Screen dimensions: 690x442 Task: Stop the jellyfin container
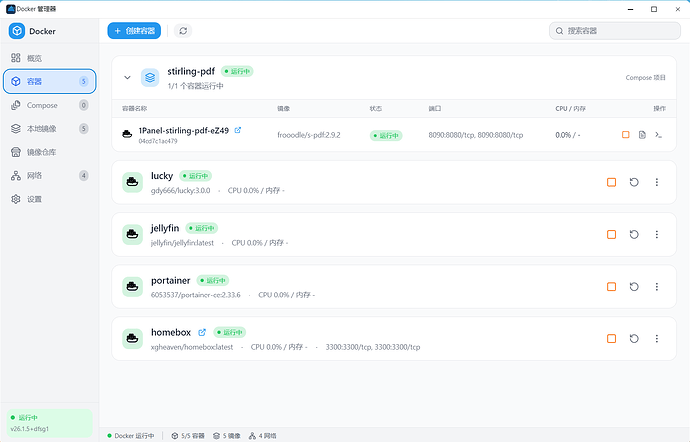tap(611, 235)
